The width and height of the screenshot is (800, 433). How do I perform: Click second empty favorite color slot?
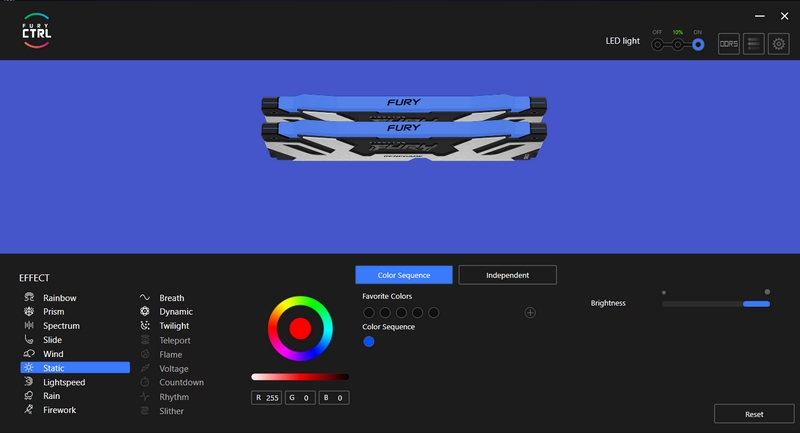click(x=385, y=313)
